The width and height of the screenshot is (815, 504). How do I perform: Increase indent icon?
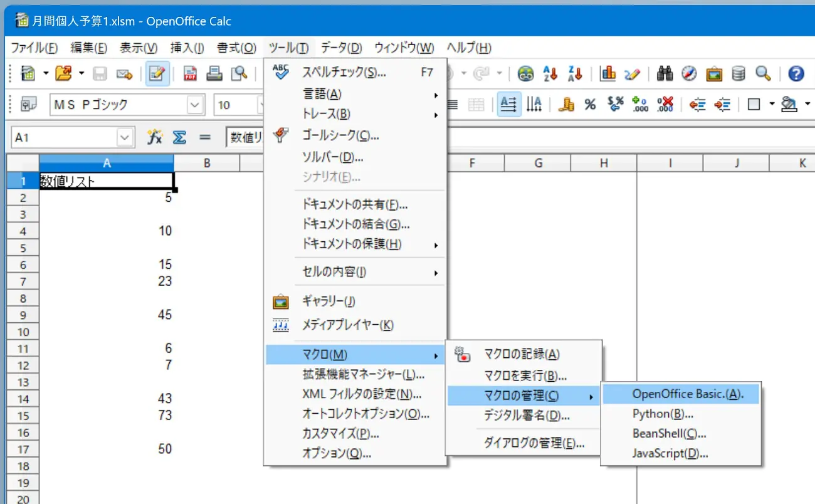click(722, 105)
